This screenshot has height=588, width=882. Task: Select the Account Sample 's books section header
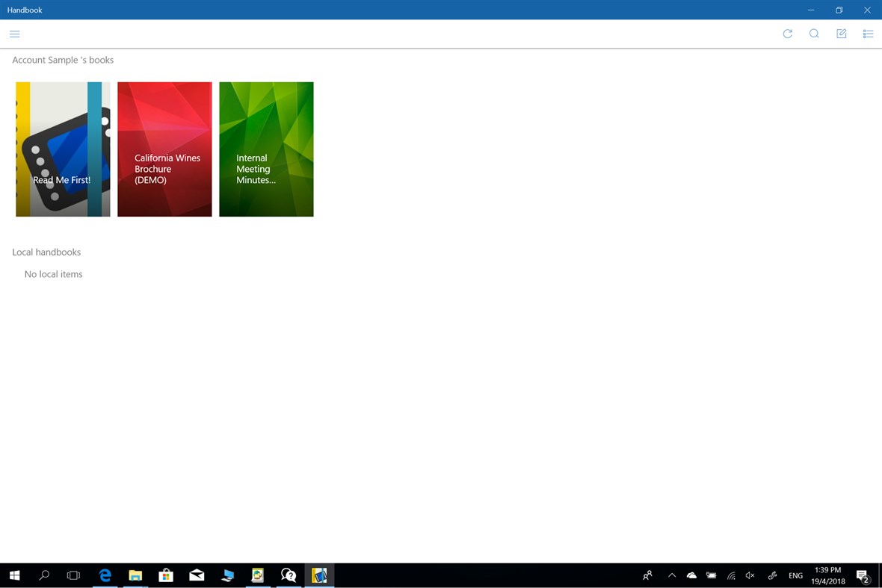63,60
